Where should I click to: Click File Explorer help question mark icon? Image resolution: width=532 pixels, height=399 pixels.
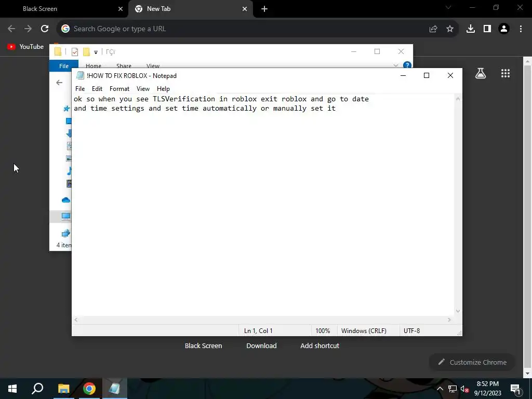pos(407,65)
